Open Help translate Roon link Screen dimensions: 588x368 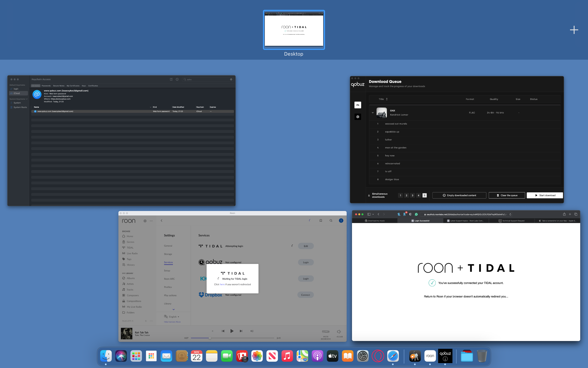pyautogui.click(x=172, y=322)
